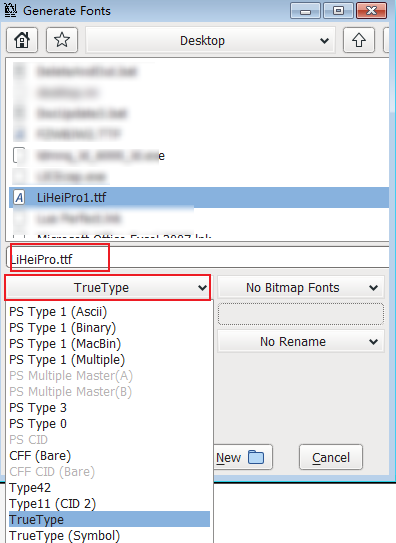Choose PS Type 1 (Ascii) format
This screenshot has height=543, width=396.
coord(109,312)
